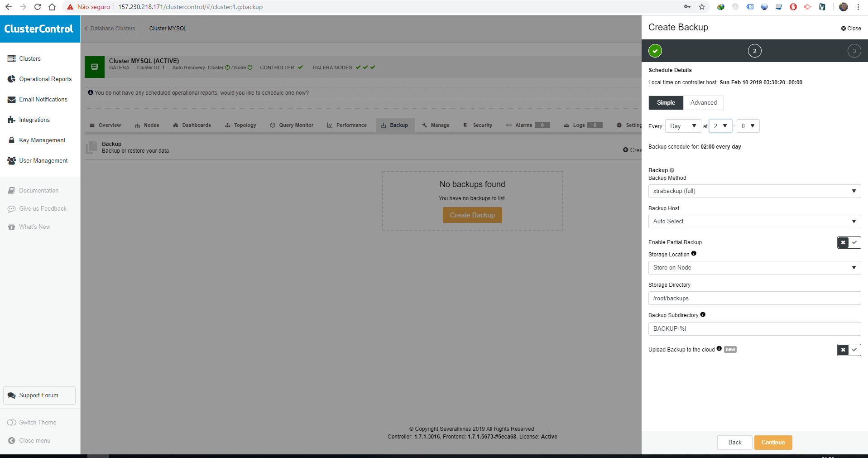Switch to the Performance tab
Image resolution: width=868 pixels, height=458 pixels.
[346, 125]
